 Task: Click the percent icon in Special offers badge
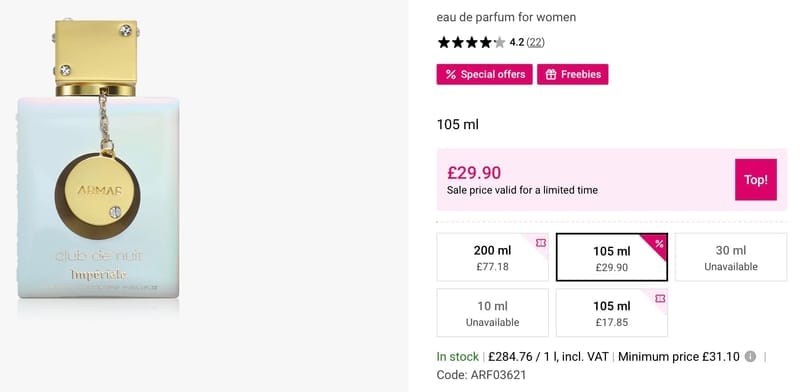pyautogui.click(x=451, y=75)
